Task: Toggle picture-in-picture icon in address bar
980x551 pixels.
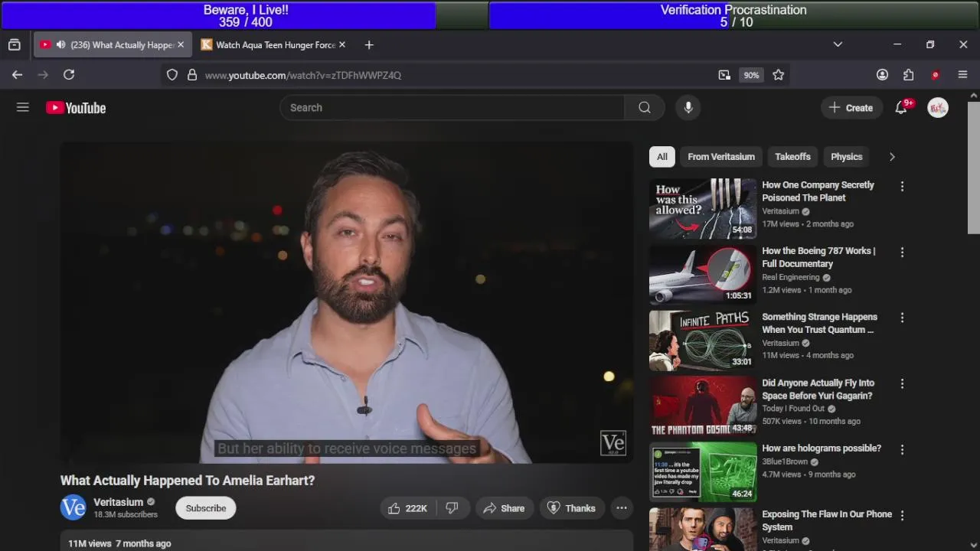Action: [724, 75]
